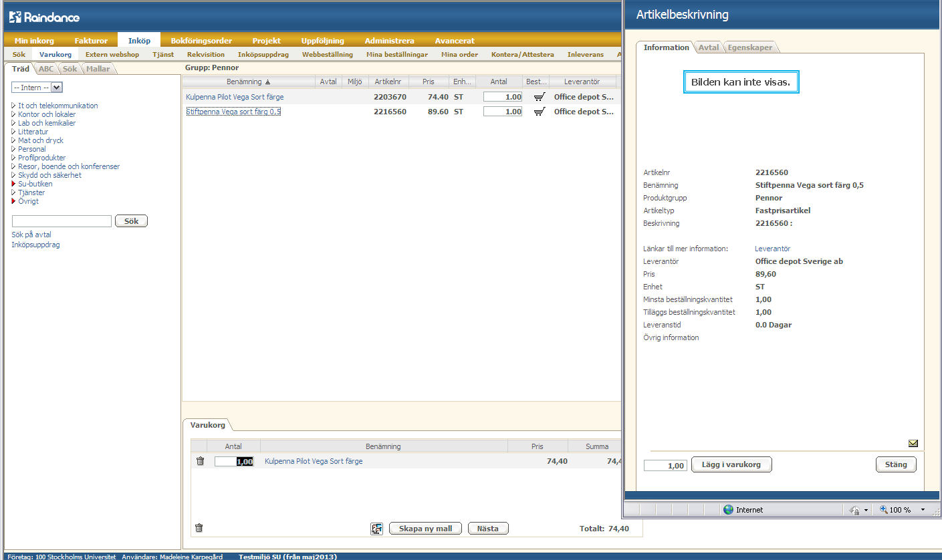Expand It och telekommunikation tree node
This screenshot has height=560, width=942.
pos(13,106)
